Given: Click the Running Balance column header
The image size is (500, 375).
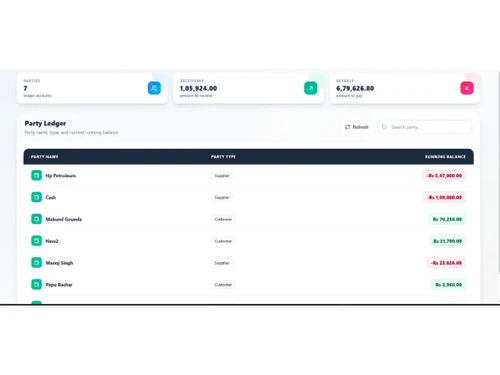Looking at the screenshot, I should click(445, 157).
